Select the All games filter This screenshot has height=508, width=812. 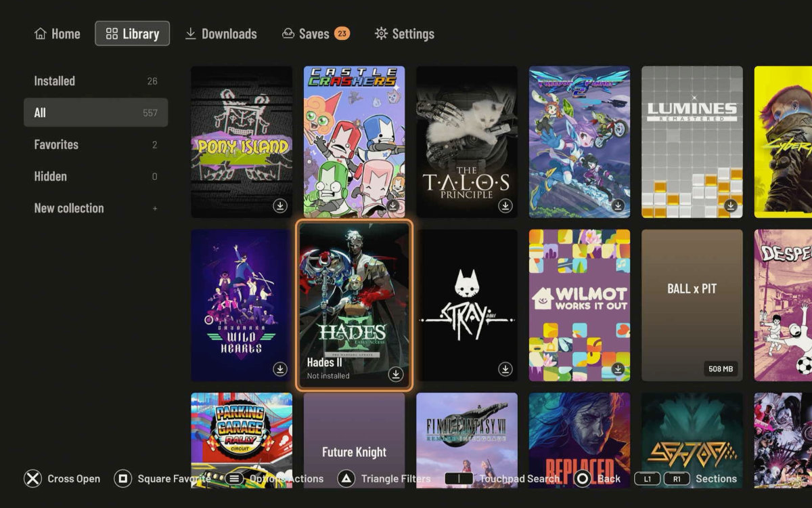(95, 112)
